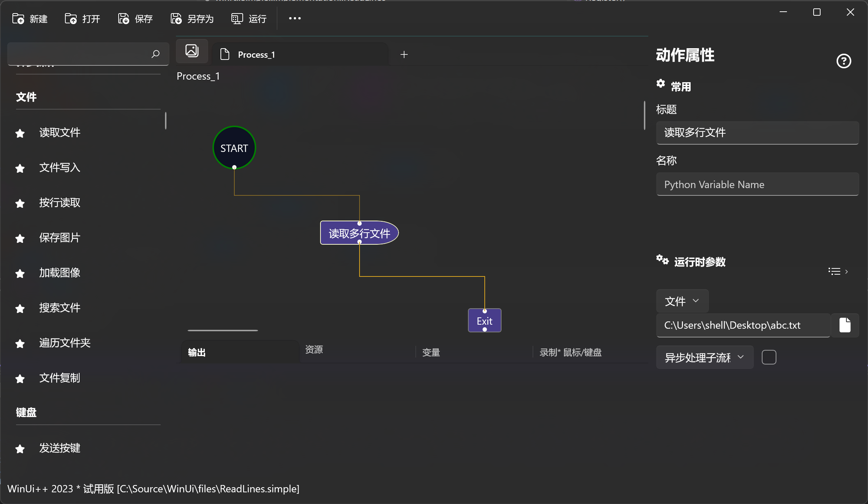Toggle favorite star for 文件复制
The width and height of the screenshot is (868, 504).
tap(20, 378)
